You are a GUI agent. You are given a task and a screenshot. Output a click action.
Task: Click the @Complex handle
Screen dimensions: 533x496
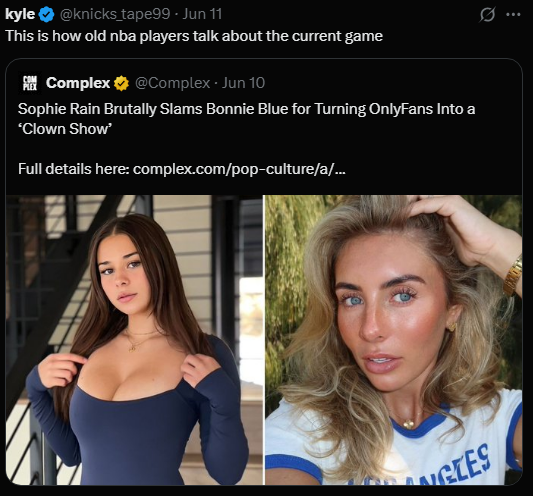(173, 83)
